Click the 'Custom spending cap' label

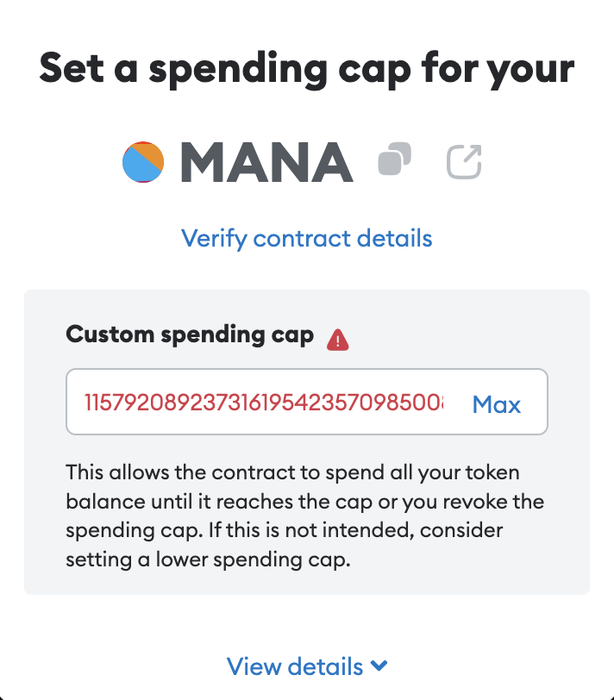(190, 335)
